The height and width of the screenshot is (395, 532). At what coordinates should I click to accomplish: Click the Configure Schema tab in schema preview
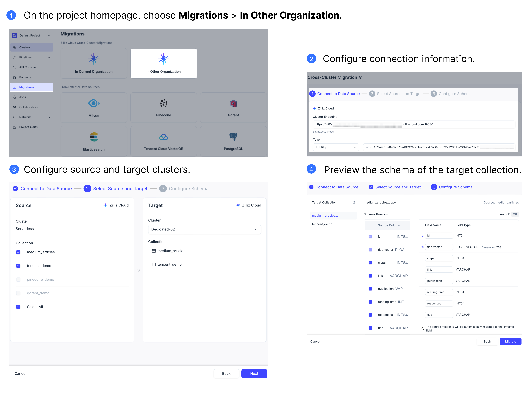452,187
